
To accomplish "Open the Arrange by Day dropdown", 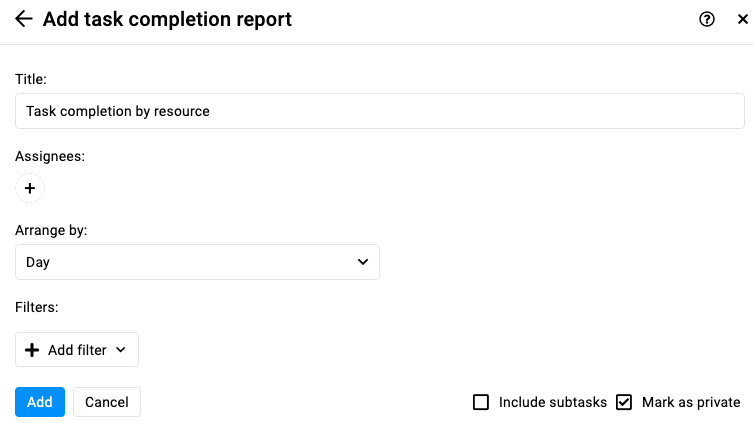I will (197, 262).
